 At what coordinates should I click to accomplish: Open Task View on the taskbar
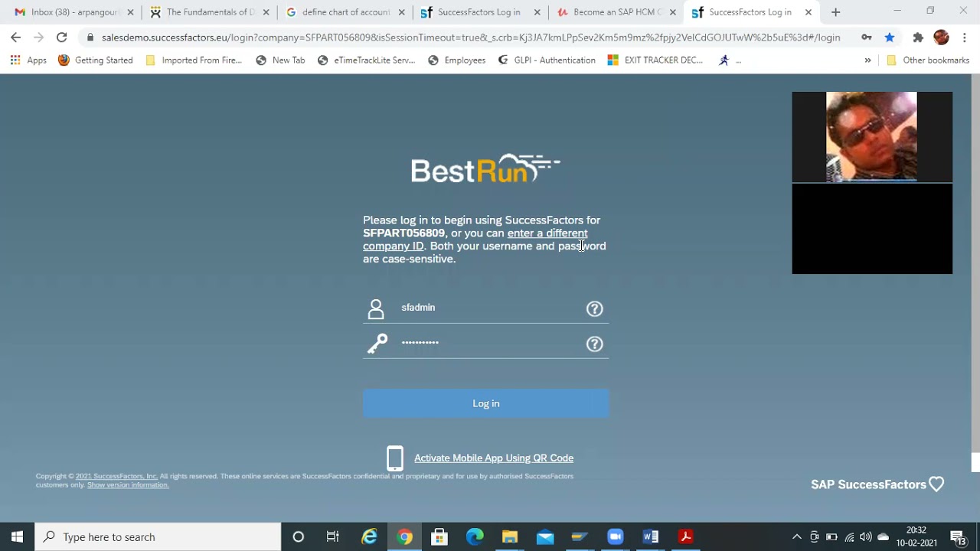click(333, 536)
